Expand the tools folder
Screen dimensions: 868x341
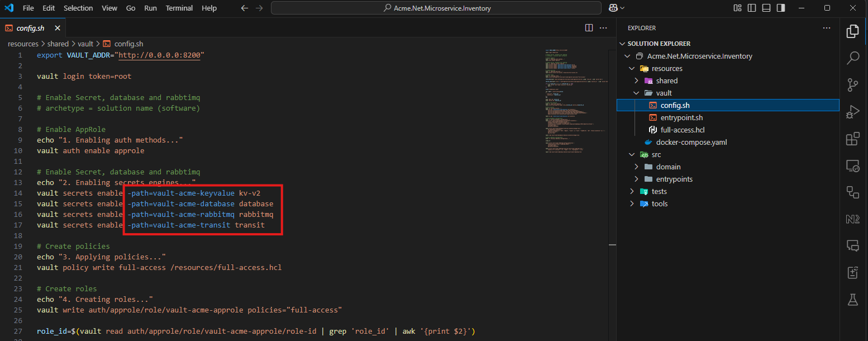tap(632, 203)
